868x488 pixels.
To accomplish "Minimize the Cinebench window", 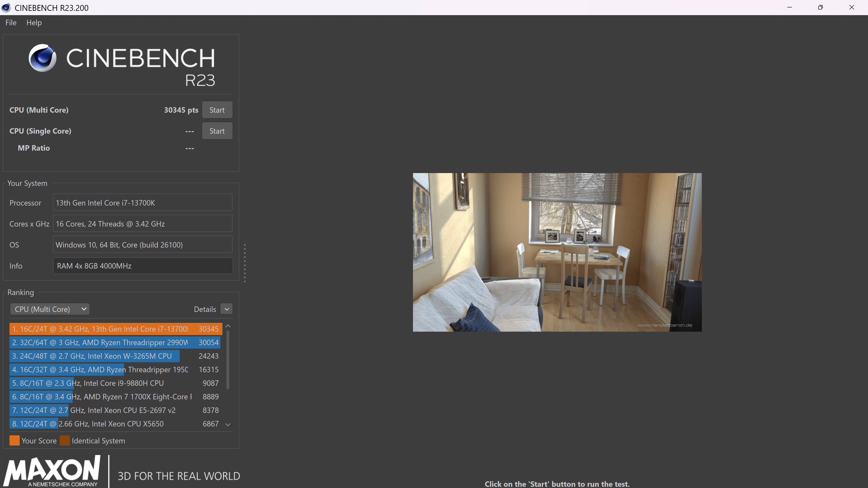I will click(x=790, y=7).
